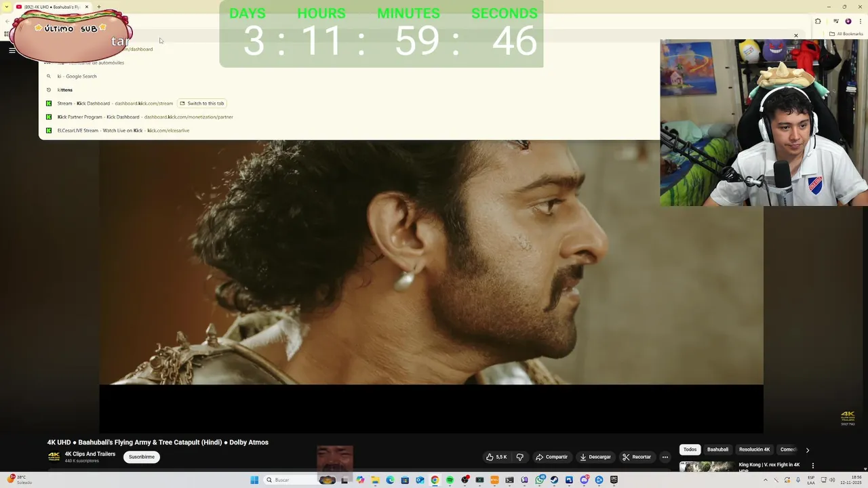Open Epic Games Launcher from the taskbar

[x=614, y=480]
